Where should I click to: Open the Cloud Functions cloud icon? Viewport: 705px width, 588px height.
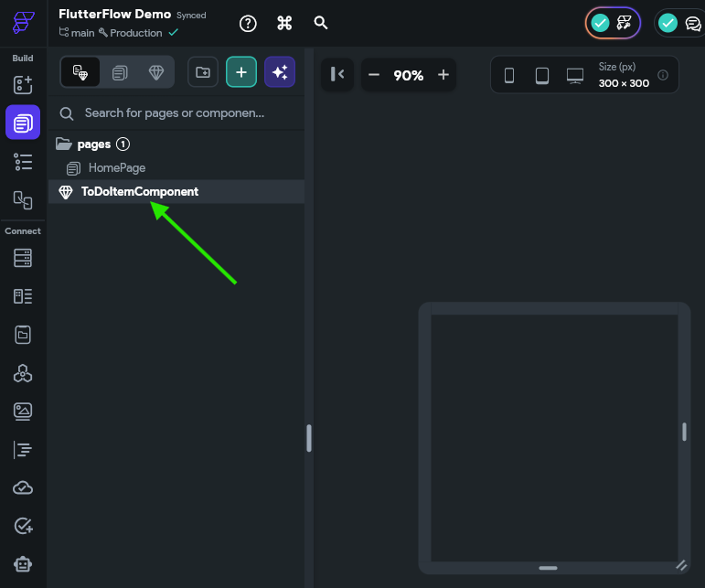pos(23,487)
